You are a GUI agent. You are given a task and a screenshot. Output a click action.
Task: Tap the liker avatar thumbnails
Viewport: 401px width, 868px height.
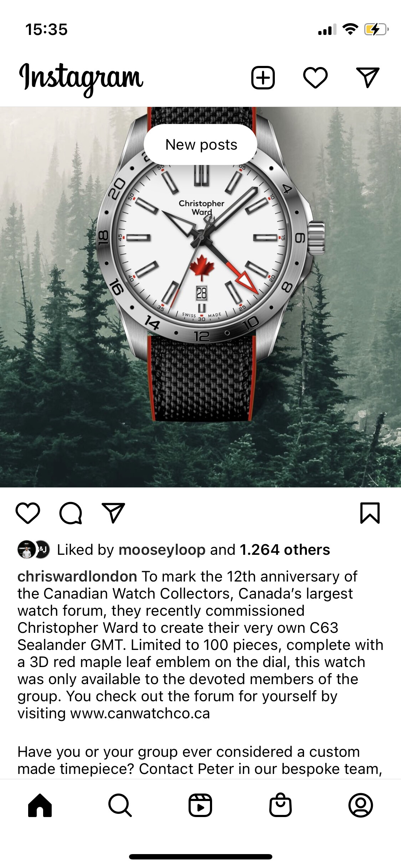point(34,549)
